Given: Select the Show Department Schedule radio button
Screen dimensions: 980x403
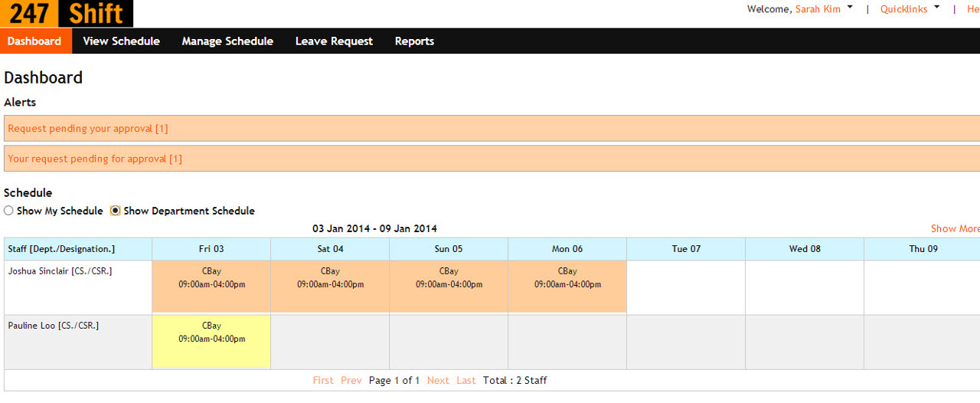Looking at the screenshot, I should coord(116,211).
